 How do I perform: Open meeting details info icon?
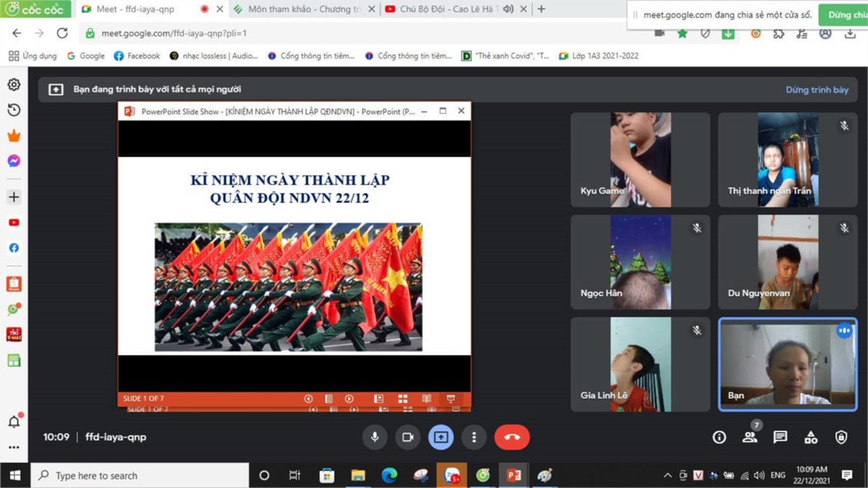719,437
